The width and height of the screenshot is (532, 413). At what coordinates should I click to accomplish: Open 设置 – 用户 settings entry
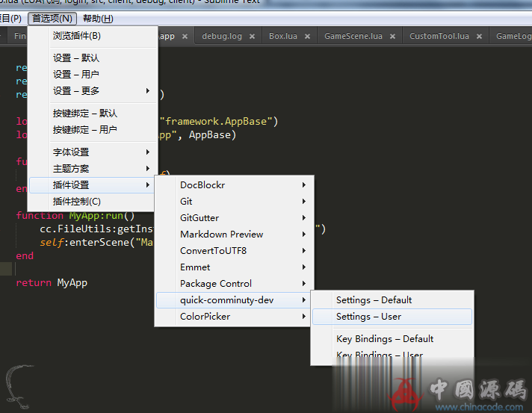pos(93,74)
